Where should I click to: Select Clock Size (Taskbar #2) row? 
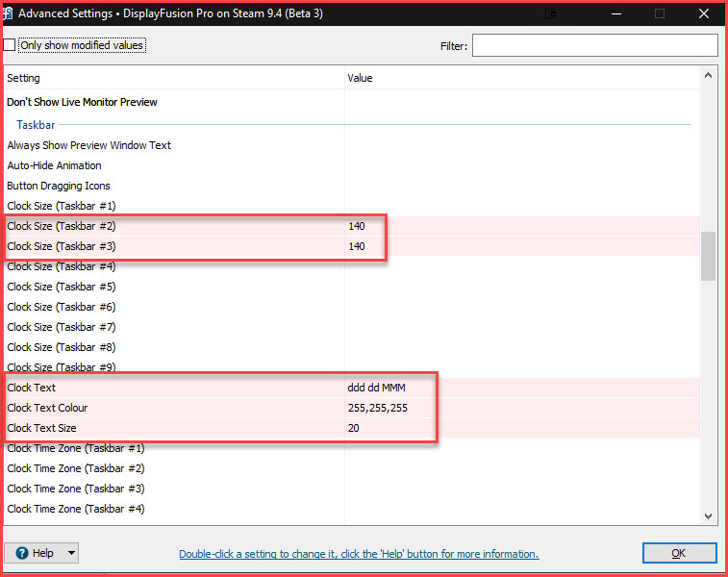click(62, 226)
